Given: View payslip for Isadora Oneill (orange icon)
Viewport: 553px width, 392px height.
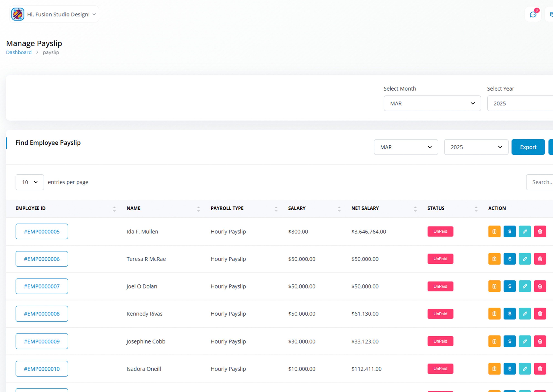Looking at the screenshot, I should [x=494, y=369].
